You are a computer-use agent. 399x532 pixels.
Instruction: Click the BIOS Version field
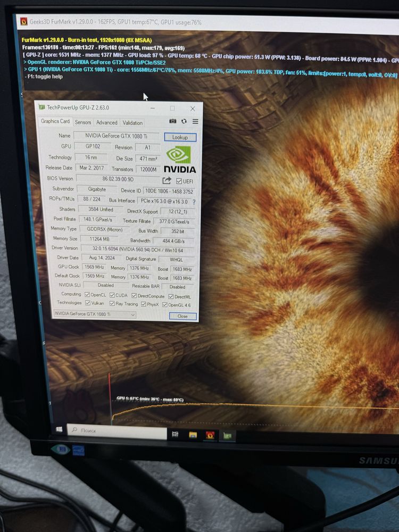click(118, 179)
